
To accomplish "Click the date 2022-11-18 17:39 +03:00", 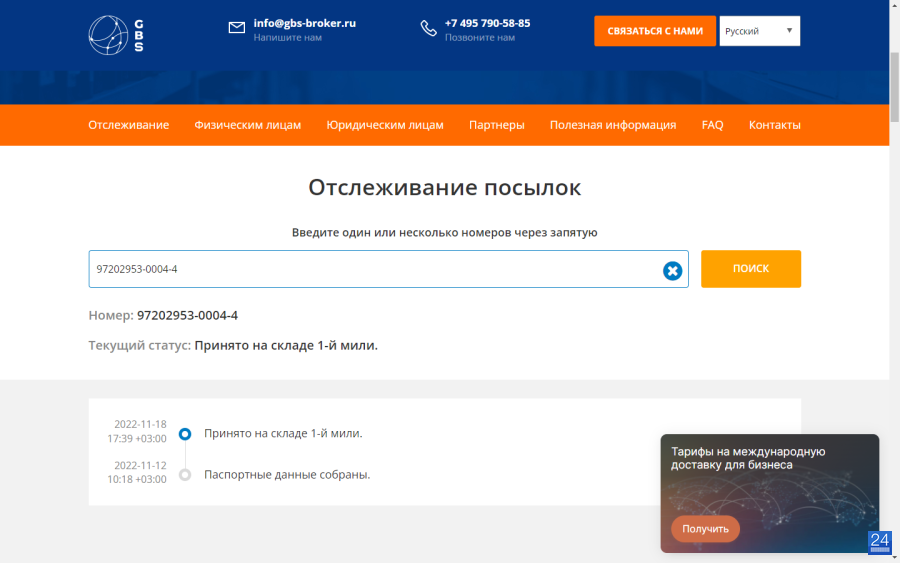I will pyautogui.click(x=137, y=432).
